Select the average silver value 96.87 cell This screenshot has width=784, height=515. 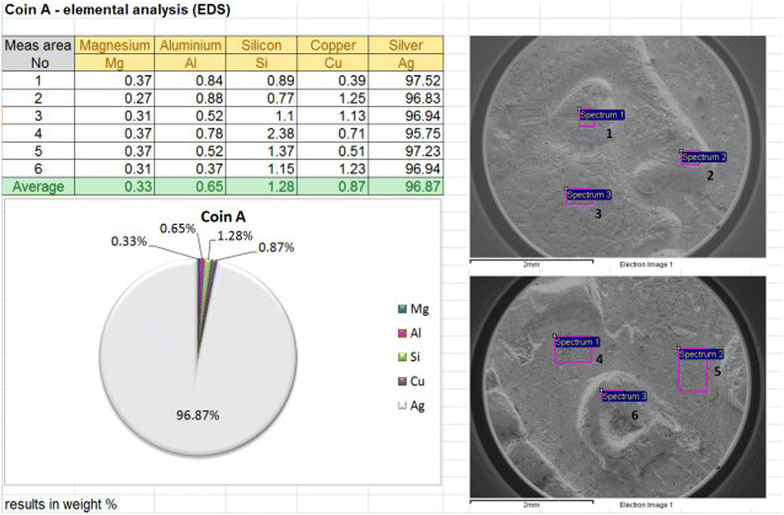[x=406, y=186]
